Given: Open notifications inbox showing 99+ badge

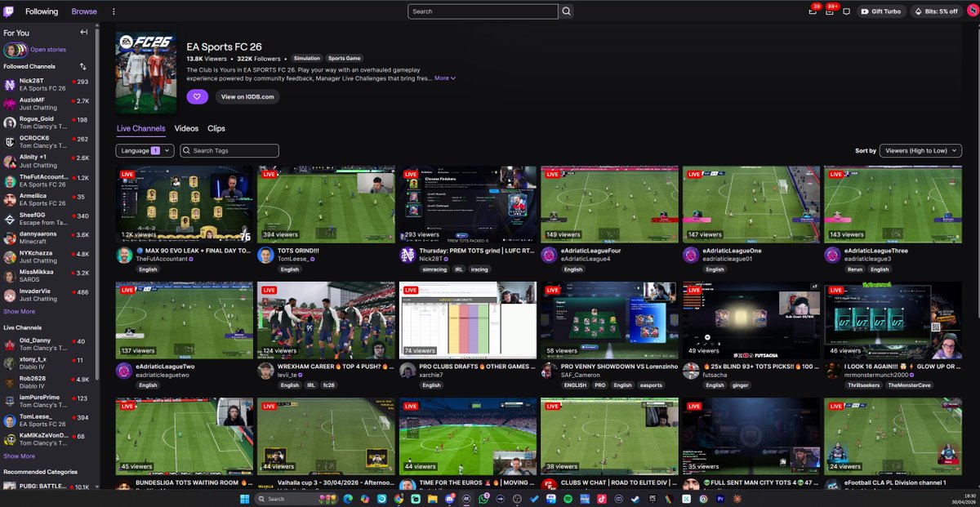Looking at the screenshot, I should point(830,11).
